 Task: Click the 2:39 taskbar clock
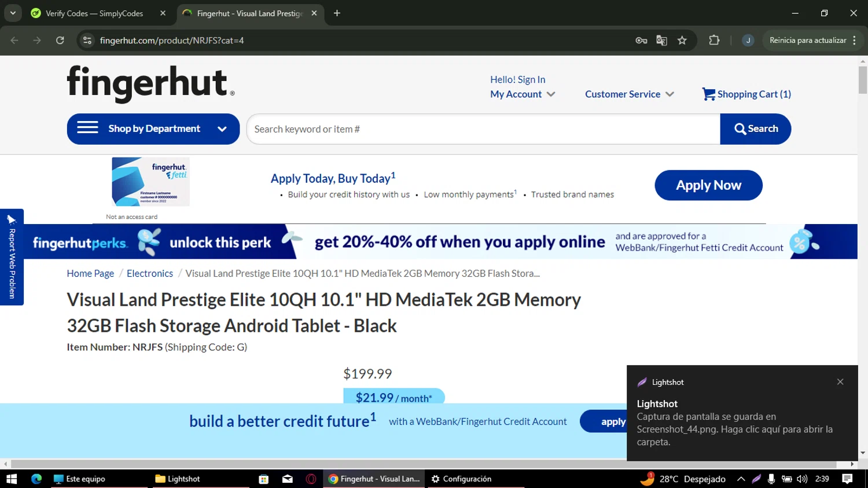822,479
